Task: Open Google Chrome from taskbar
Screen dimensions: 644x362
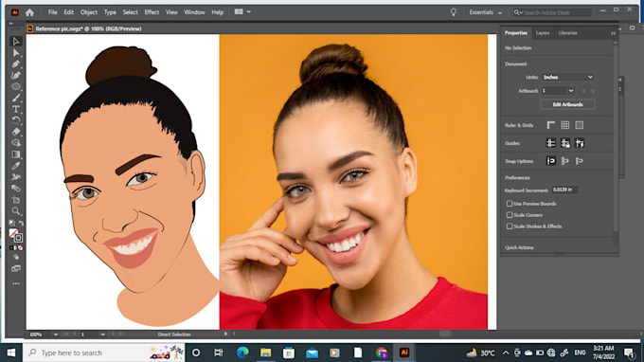Action: (x=382, y=353)
